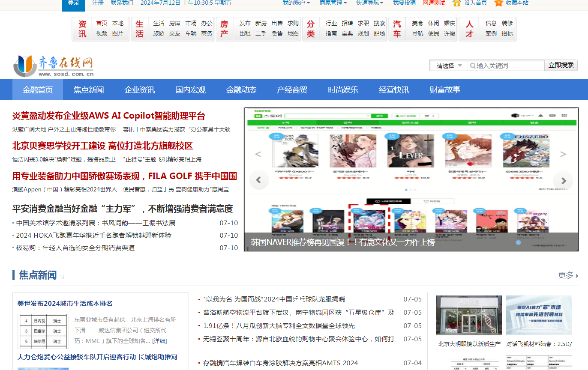Open the 请选择 category dropdown
Image resolution: width=588 pixels, height=370 pixels.
tap(448, 66)
